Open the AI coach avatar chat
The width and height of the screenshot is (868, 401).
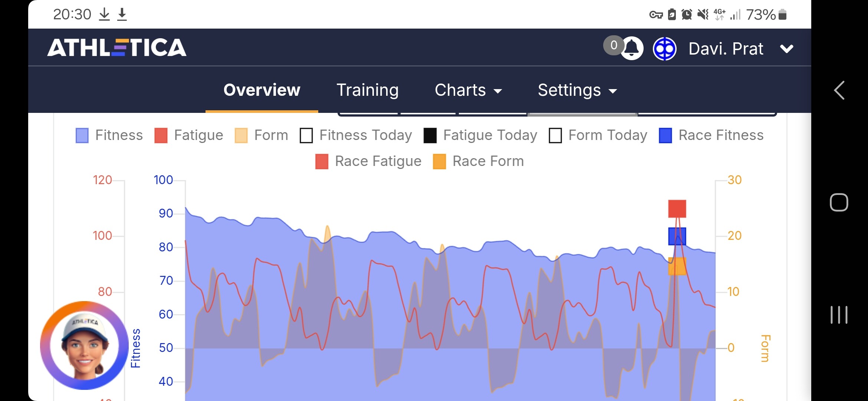click(x=85, y=345)
